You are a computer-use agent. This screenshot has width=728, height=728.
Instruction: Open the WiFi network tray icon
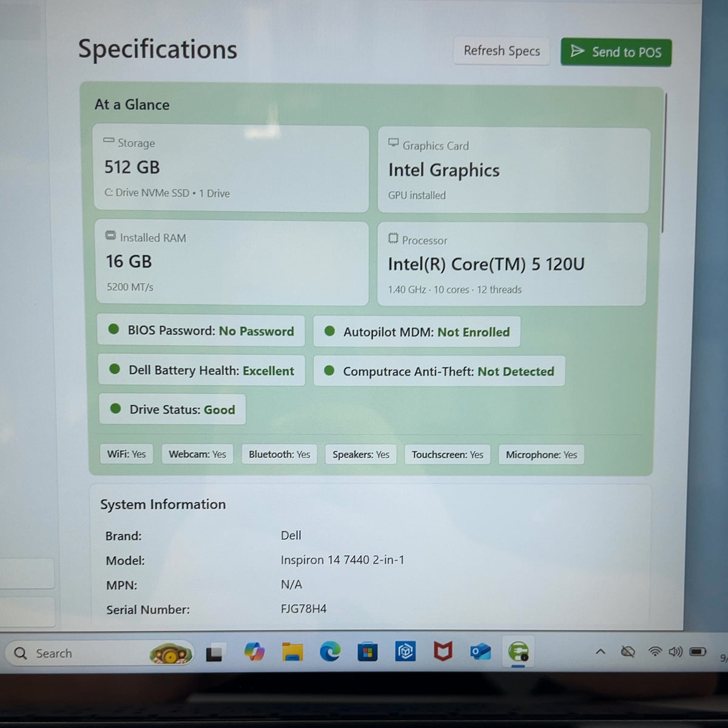click(655, 652)
